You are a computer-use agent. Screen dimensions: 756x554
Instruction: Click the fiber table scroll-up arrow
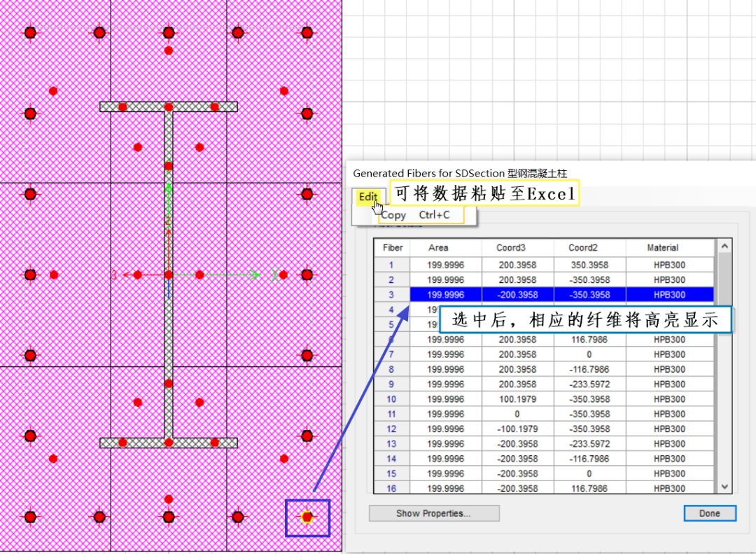coord(724,246)
